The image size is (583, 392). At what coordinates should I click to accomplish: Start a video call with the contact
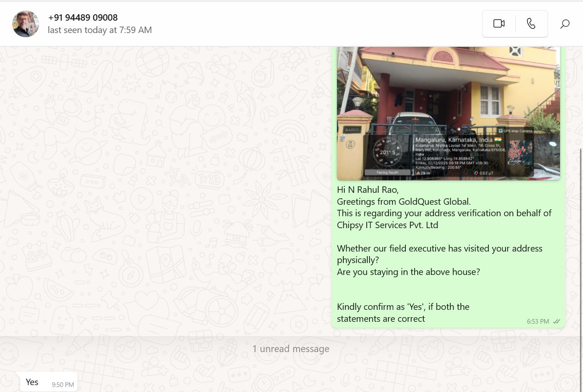[x=499, y=23]
